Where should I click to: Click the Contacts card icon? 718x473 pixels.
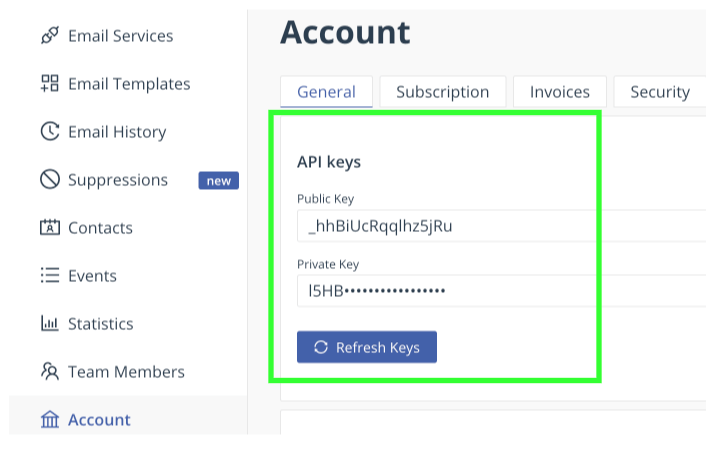pyautogui.click(x=50, y=227)
